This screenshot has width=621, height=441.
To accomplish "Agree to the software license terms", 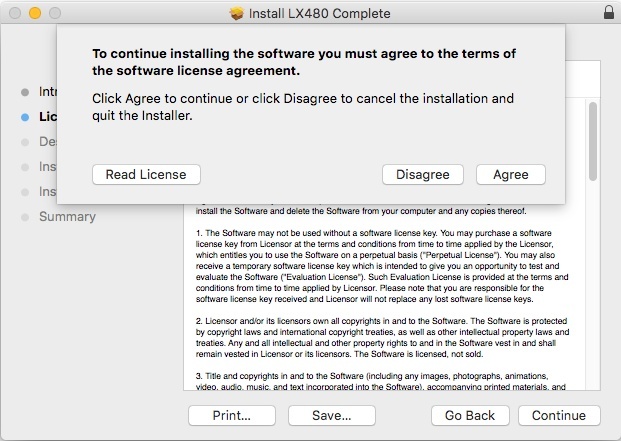I will pos(510,174).
